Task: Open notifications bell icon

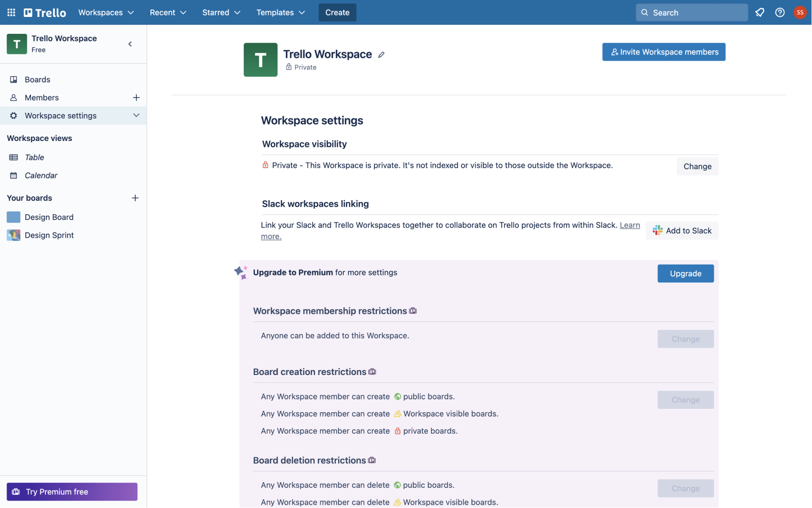Action: [759, 13]
